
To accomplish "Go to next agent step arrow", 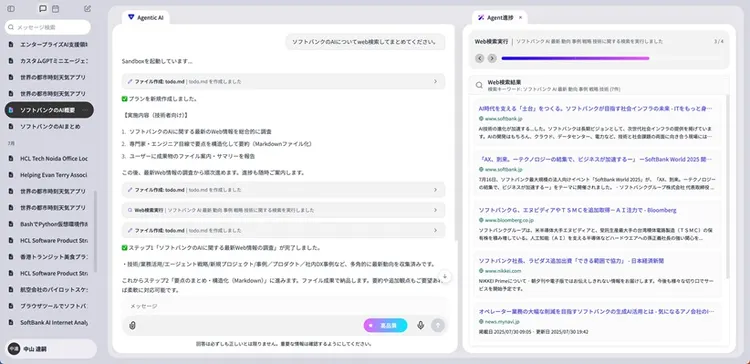I will tap(492, 58).
